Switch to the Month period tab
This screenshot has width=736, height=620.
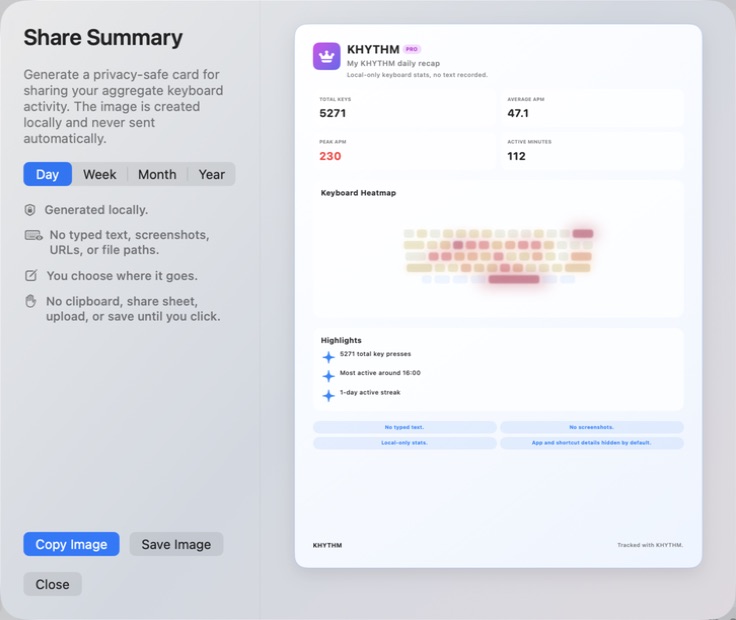click(157, 174)
